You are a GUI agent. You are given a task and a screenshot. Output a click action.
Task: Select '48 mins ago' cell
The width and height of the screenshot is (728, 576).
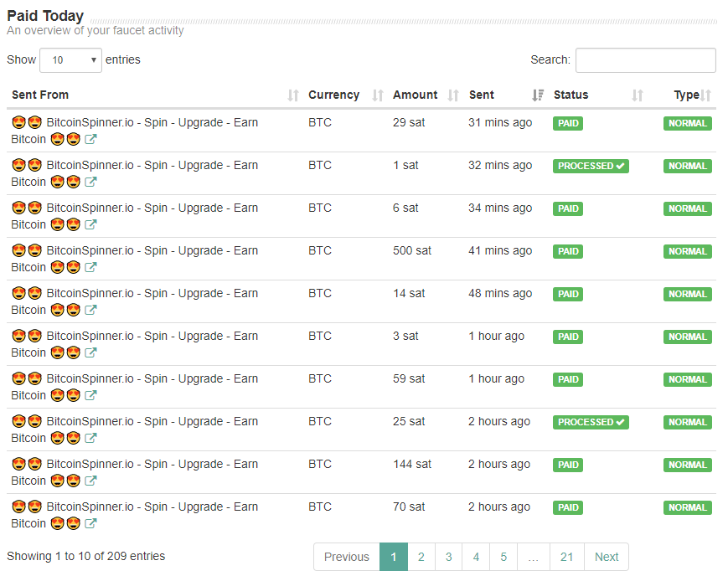point(500,293)
